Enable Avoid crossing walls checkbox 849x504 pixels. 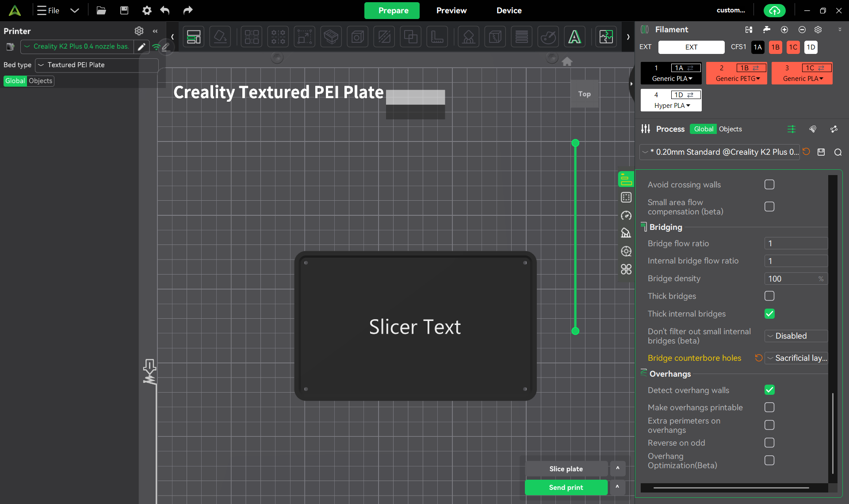click(769, 185)
